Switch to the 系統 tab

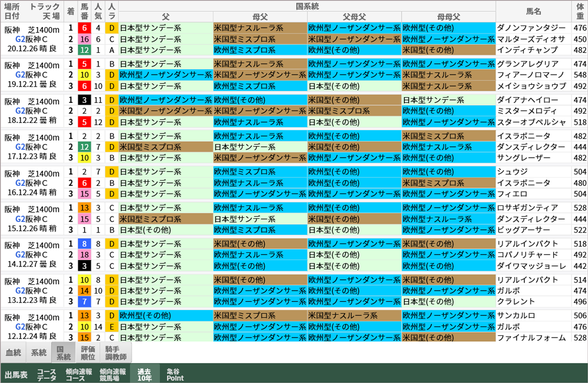(x=39, y=353)
